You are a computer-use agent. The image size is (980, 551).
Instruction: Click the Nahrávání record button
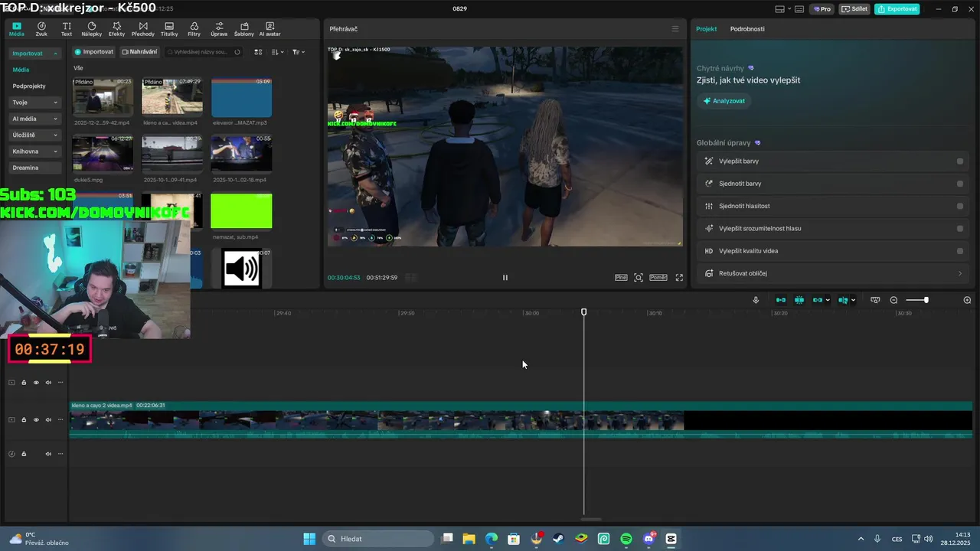coord(139,52)
